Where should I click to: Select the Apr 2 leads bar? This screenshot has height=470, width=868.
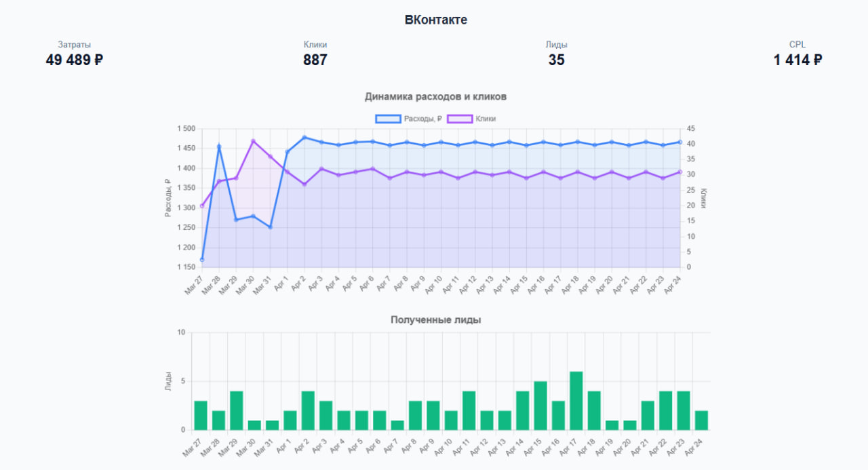[x=308, y=410]
